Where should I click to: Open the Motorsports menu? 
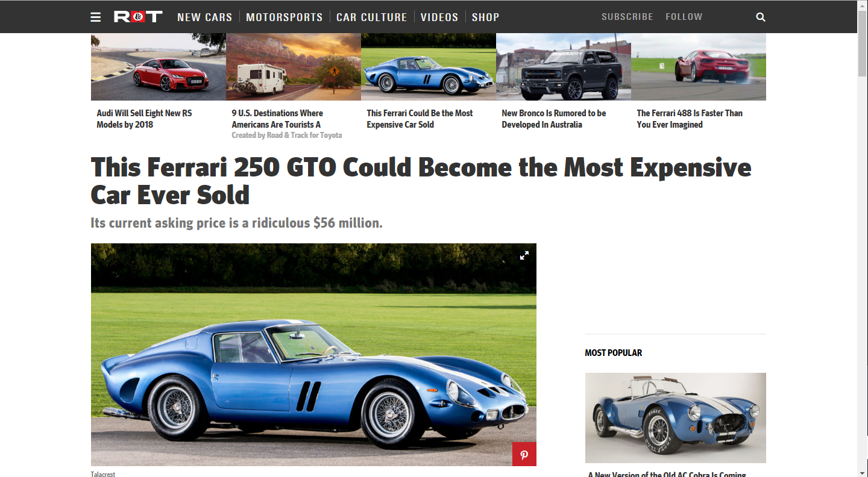tap(285, 17)
